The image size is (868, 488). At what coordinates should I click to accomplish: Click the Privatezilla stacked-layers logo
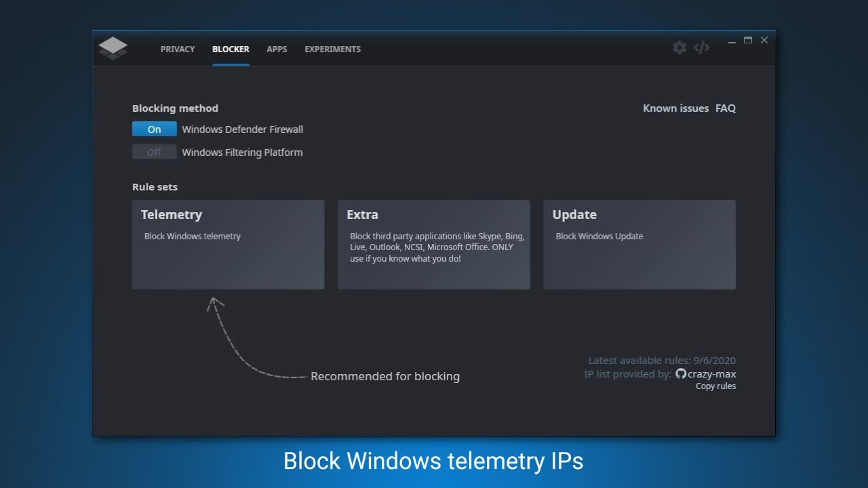pos(113,48)
